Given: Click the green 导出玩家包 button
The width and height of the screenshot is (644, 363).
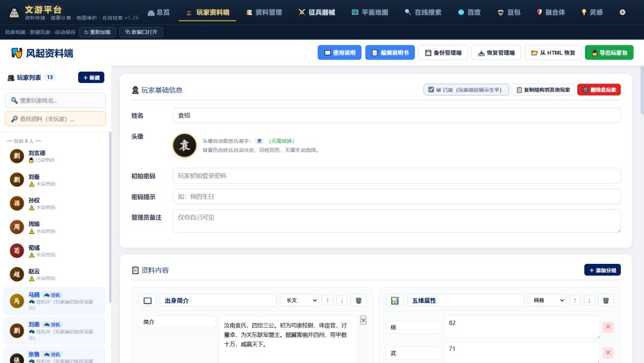Looking at the screenshot, I should [609, 53].
